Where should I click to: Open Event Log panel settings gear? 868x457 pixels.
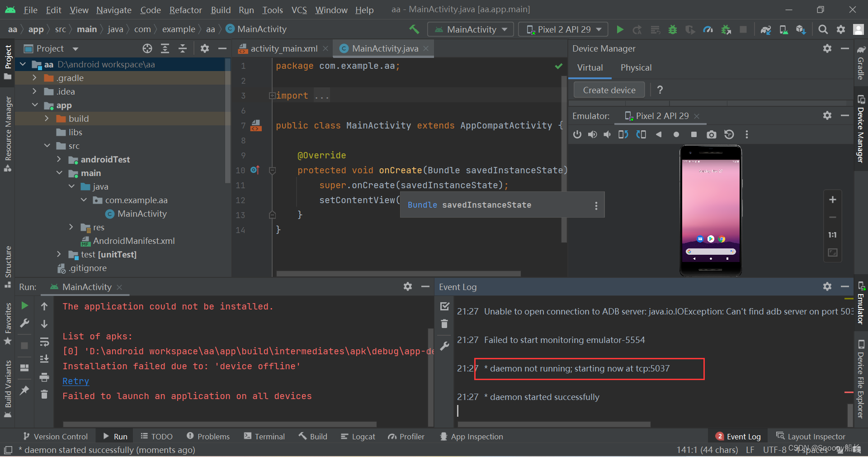coord(827,286)
